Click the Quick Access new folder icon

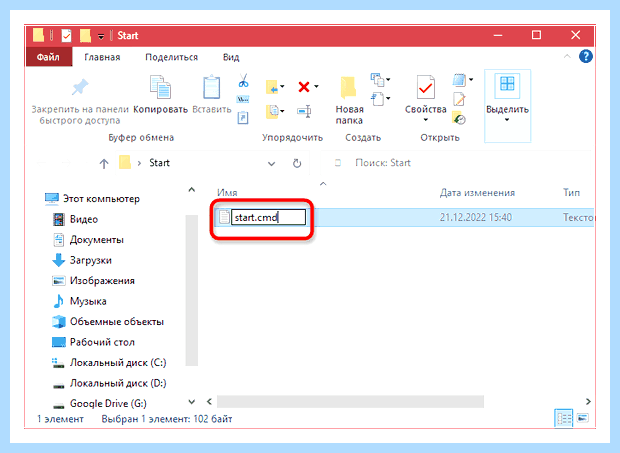coord(85,36)
